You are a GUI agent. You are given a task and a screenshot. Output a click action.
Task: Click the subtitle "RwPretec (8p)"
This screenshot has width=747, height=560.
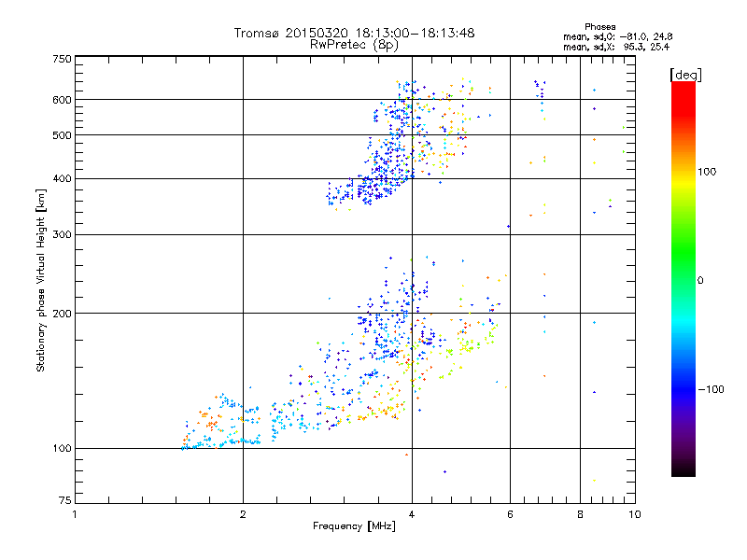tap(354, 45)
